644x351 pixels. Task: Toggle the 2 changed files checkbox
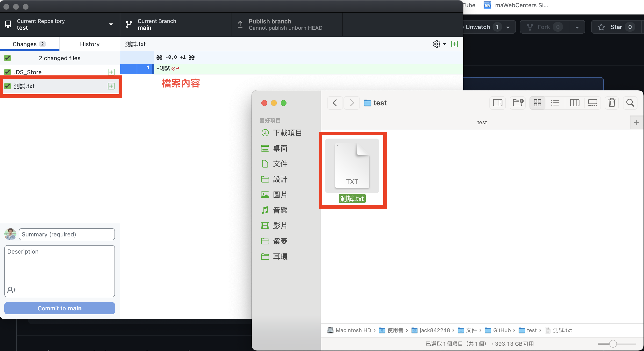pos(7,58)
